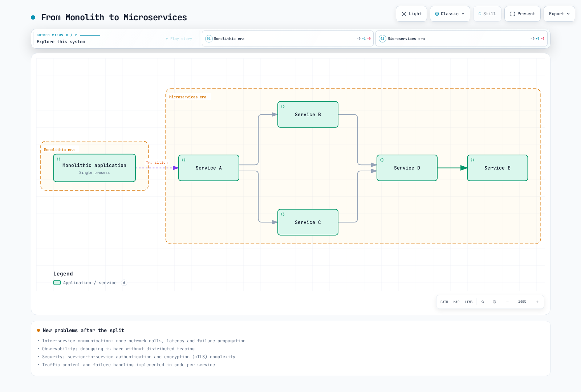Toggle the Light theme button
This screenshot has width=581, height=392.
(x=411, y=14)
